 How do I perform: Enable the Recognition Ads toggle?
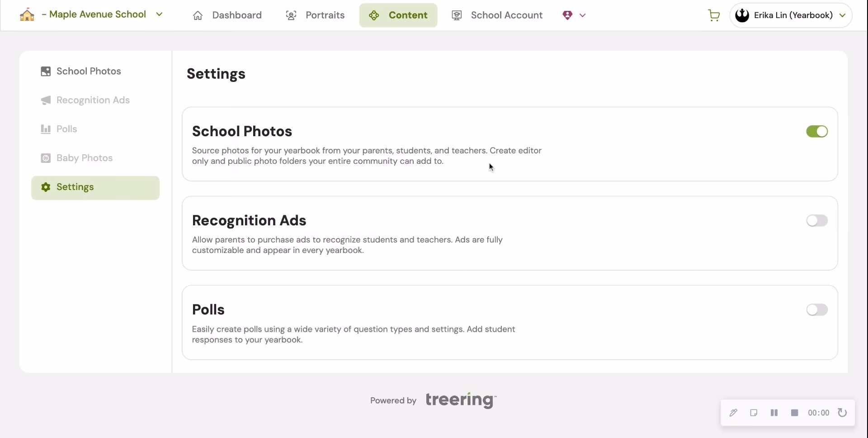817,220
